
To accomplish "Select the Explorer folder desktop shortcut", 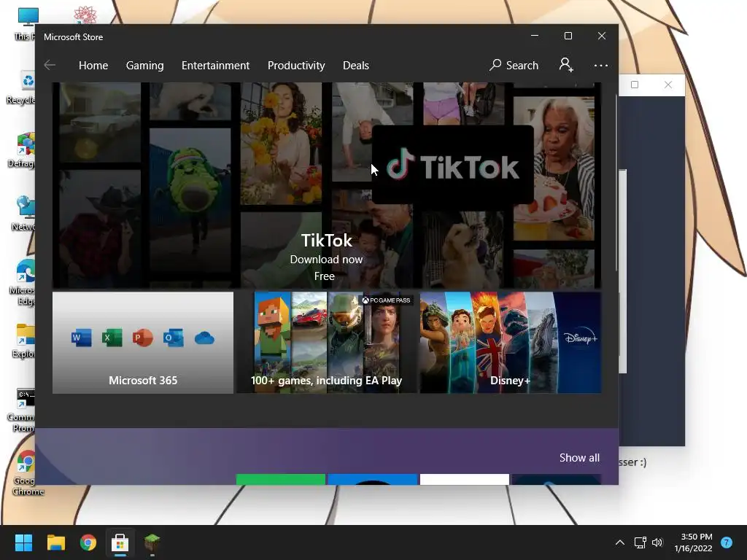I will pos(24,341).
